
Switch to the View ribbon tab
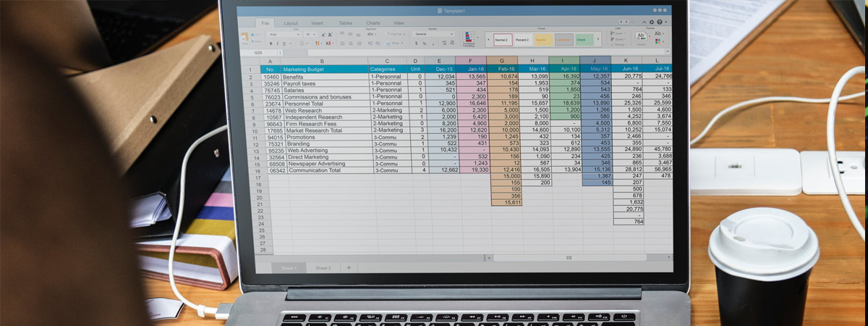(x=399, y=23)
